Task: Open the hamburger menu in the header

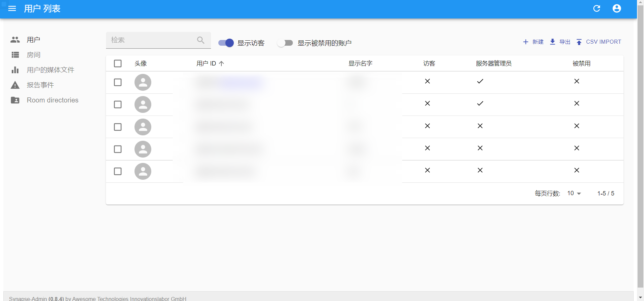Action: [12, 8]
